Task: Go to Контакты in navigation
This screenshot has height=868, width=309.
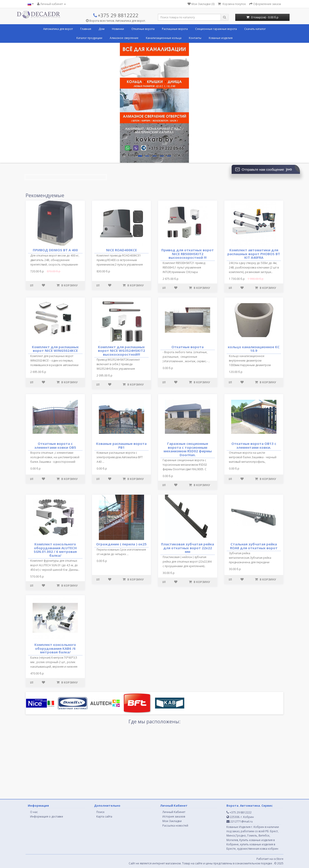Action: tap(195, 38)
